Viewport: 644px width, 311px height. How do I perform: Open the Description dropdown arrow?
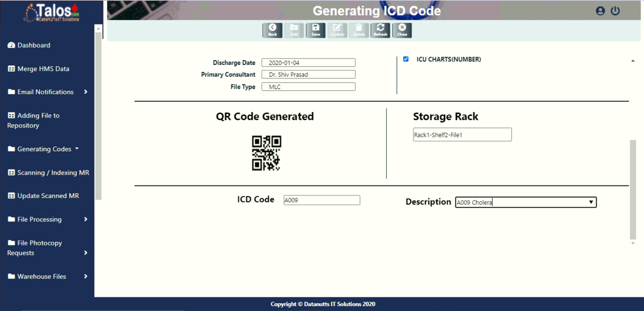[591, 202]
